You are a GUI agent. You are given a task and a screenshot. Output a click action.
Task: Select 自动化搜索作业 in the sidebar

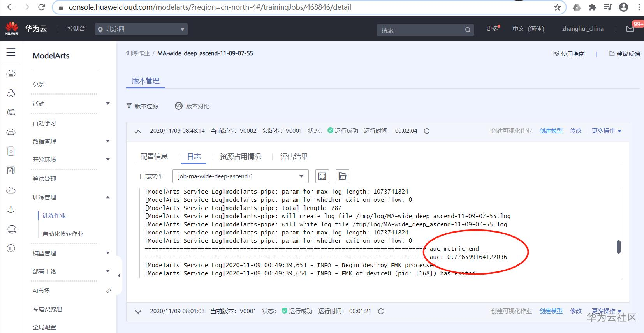point(63,234)
